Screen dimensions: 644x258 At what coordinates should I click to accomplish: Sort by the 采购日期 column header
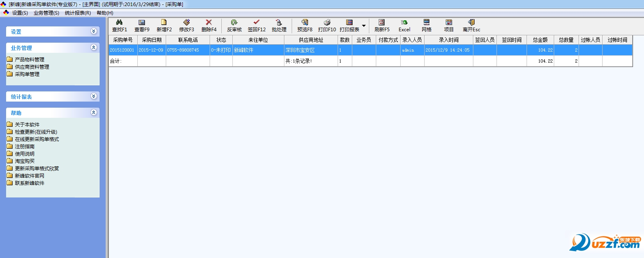(x=152, y=40)
